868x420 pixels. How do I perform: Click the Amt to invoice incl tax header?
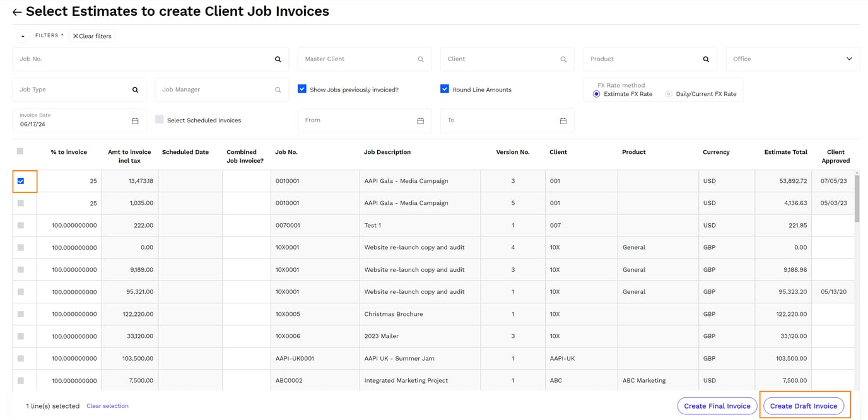pos(129,156)
